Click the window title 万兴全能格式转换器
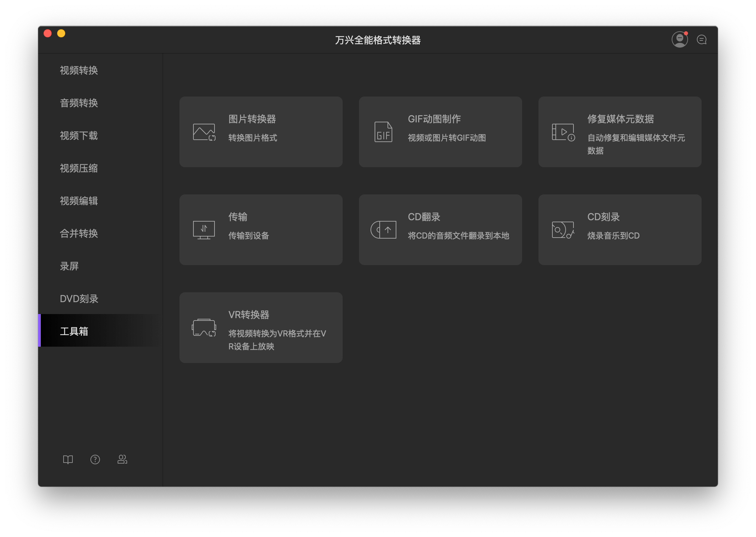Screen dimensions: 756x537 tap(378, 40)
